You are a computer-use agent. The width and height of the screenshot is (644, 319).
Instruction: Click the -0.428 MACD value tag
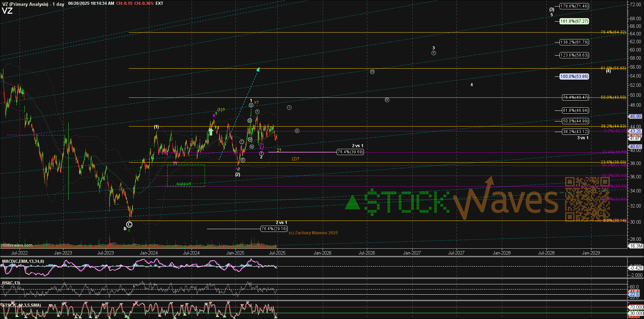point(636,268)
